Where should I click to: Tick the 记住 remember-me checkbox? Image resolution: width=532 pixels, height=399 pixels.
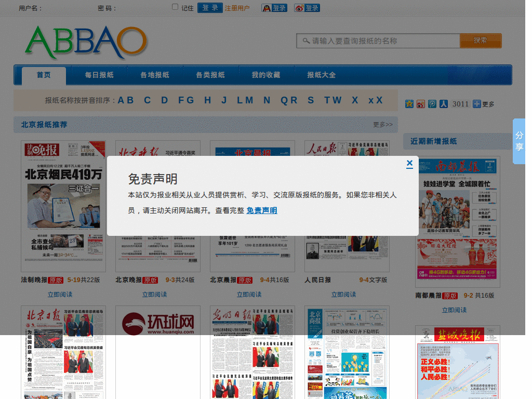tap(175, 7)
